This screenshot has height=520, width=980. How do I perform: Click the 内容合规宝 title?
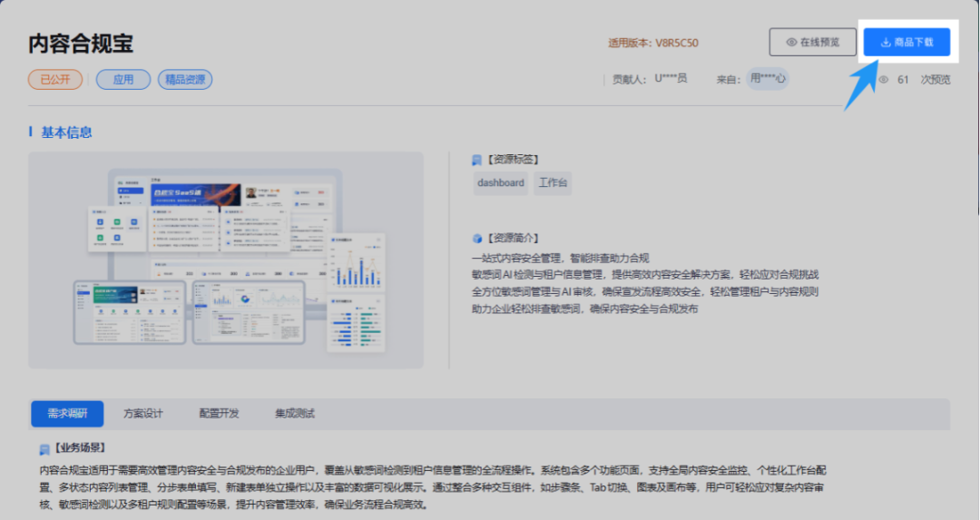tap(81, 44)
